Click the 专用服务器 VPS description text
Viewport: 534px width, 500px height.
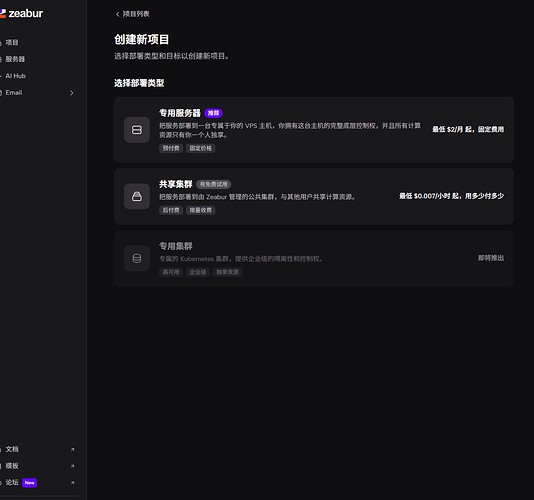pos(290,130)
